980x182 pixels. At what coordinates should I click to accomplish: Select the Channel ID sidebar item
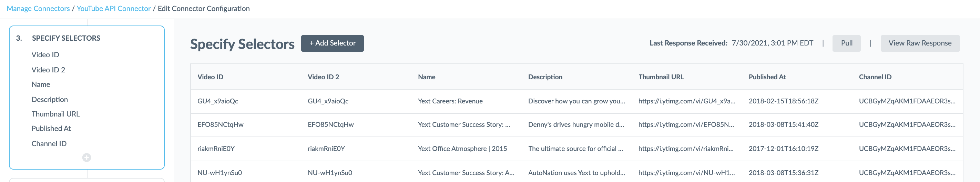[x=49, y=143]
